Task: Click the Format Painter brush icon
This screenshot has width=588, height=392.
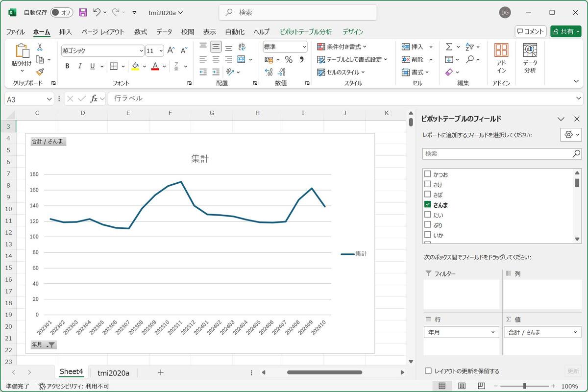Action: pyautogui.click(x=40, y=72)
